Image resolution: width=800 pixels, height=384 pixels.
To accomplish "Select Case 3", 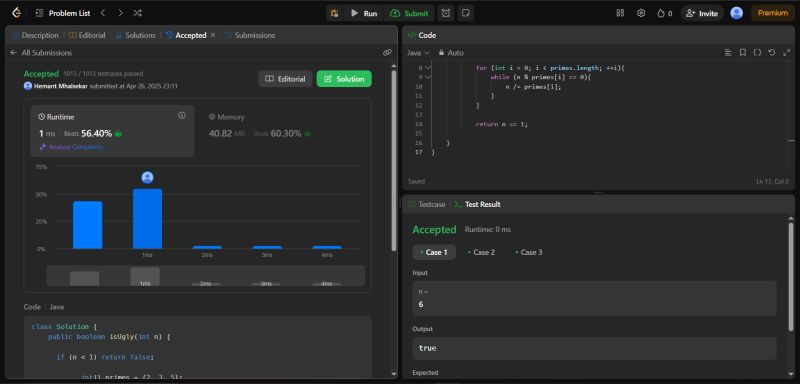I will click(x=529, y=252).
